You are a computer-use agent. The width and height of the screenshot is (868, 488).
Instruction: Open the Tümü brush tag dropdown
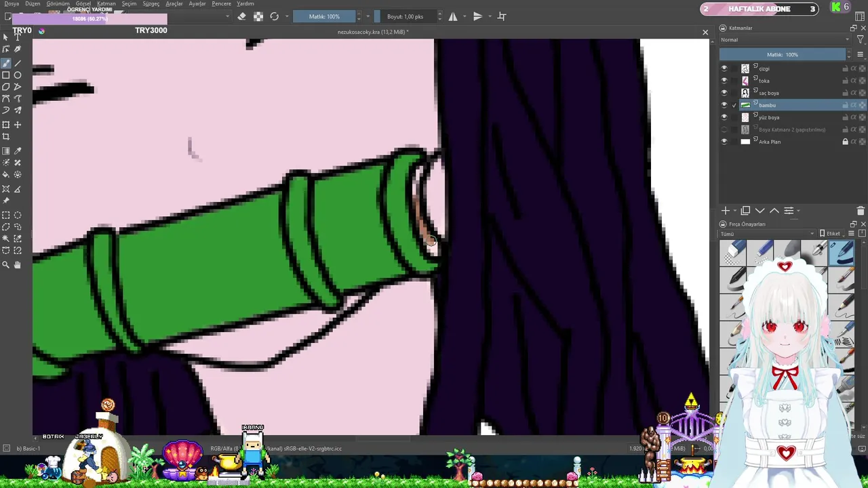(x=767, y=234)
